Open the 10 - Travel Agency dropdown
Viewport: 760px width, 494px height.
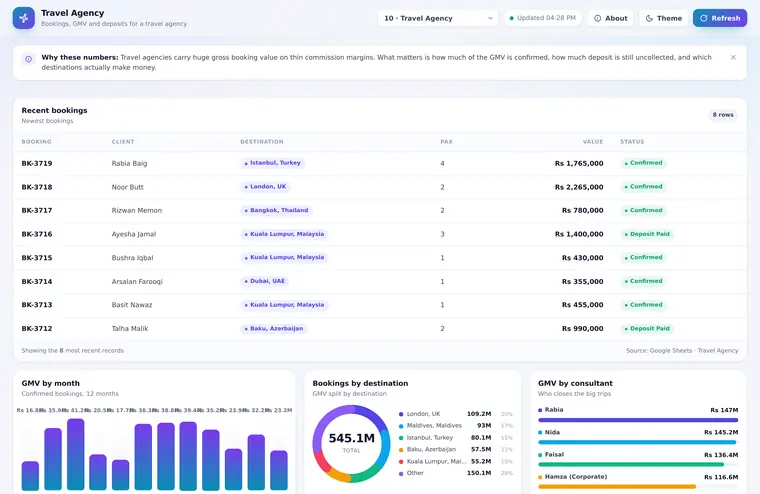tap(438, 18)
